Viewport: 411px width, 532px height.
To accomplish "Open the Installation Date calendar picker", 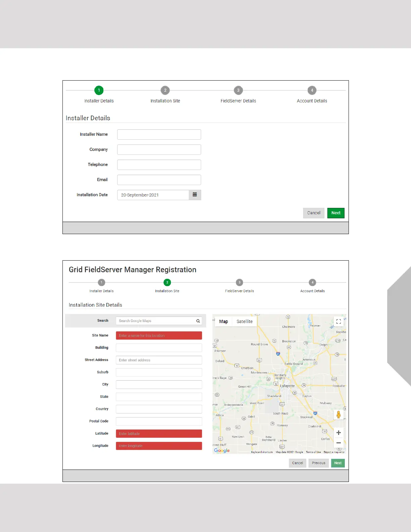I will pos(195,195).
